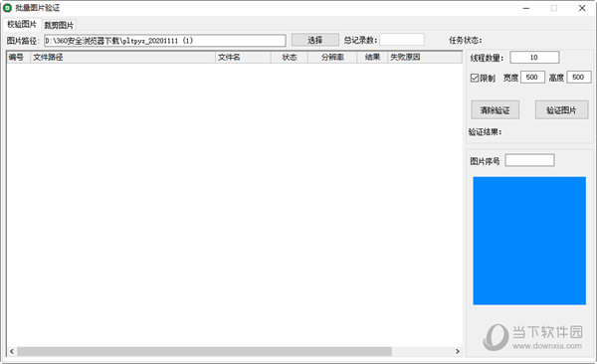Sort by the 编号 column header
The image size is (597, 364).
tap(19, 57)
